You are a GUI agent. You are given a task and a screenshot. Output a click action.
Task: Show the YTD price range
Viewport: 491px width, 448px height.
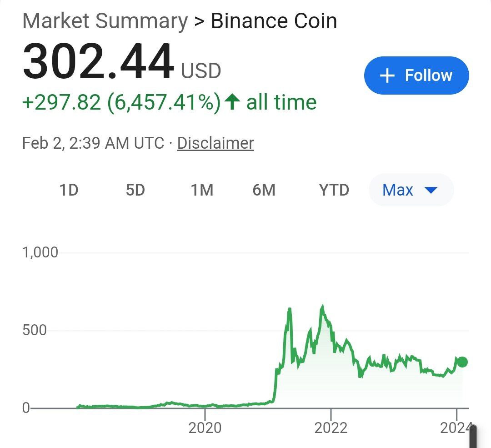pos(334,190)
